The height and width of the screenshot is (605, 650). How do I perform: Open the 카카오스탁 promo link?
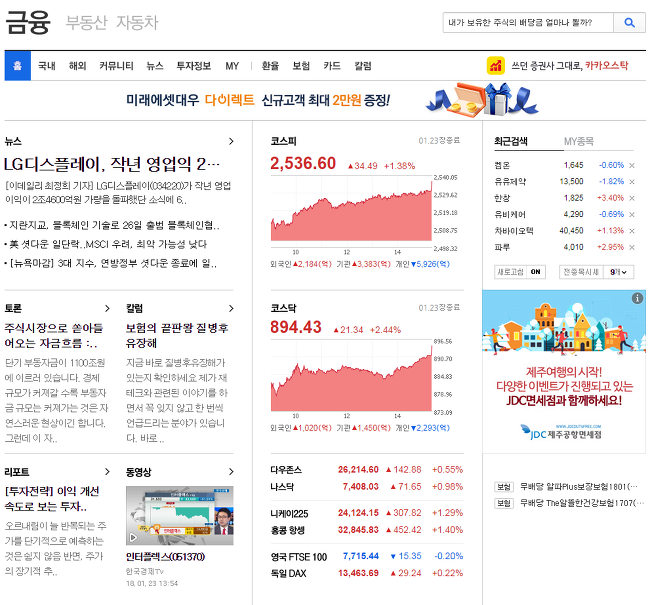pos(570,66)
